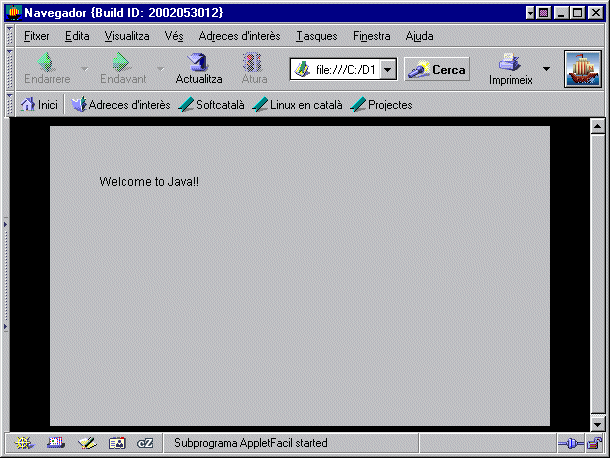This screenshot has height=458, width=610.
Task: Collapse the menu bar grippy handle
Action: click(10, 35)
